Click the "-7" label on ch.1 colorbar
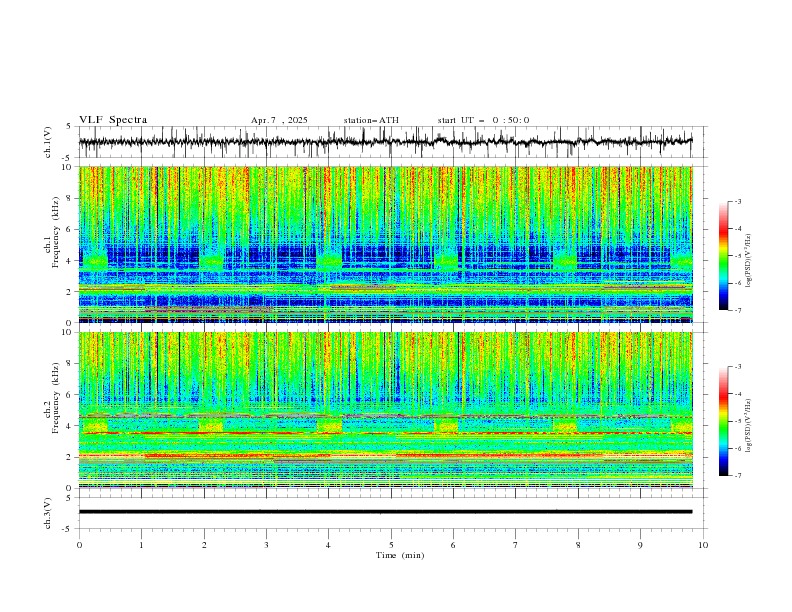The image size is (792, 612). pos(738,311)
